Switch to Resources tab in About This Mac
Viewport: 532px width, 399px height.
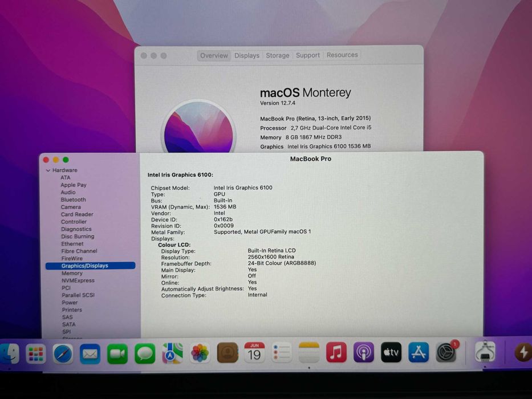342,55
